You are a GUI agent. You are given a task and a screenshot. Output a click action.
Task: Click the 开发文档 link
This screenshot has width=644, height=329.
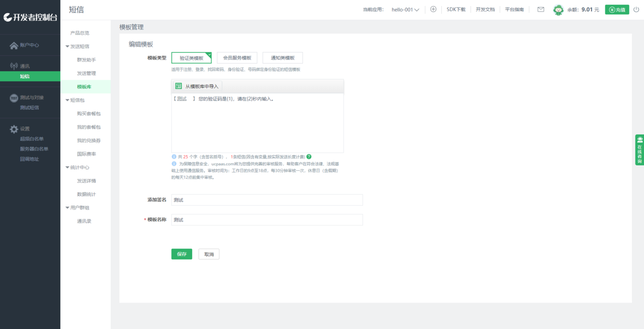pyautogui.click(x=485, y=10)
